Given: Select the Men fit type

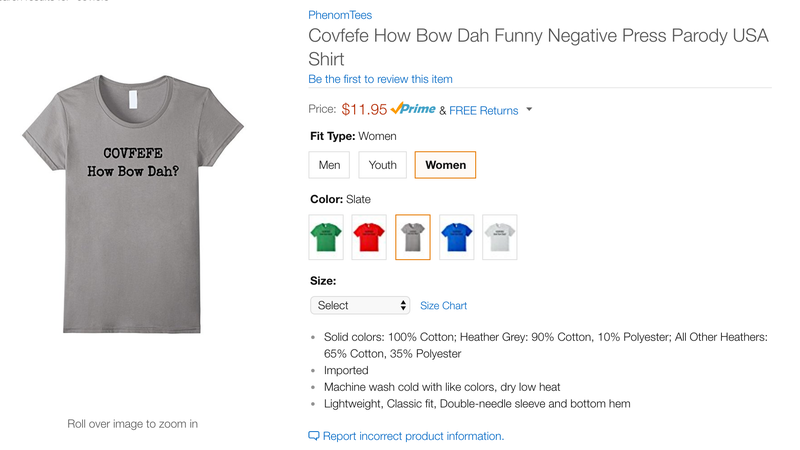Looking at the screenshot, I should click(x=329, y=165).
